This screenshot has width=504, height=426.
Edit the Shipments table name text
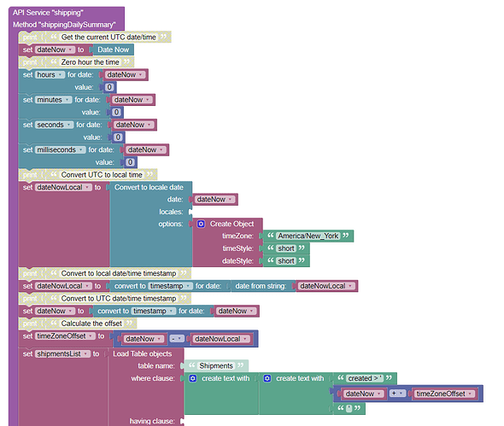[216, 366]
